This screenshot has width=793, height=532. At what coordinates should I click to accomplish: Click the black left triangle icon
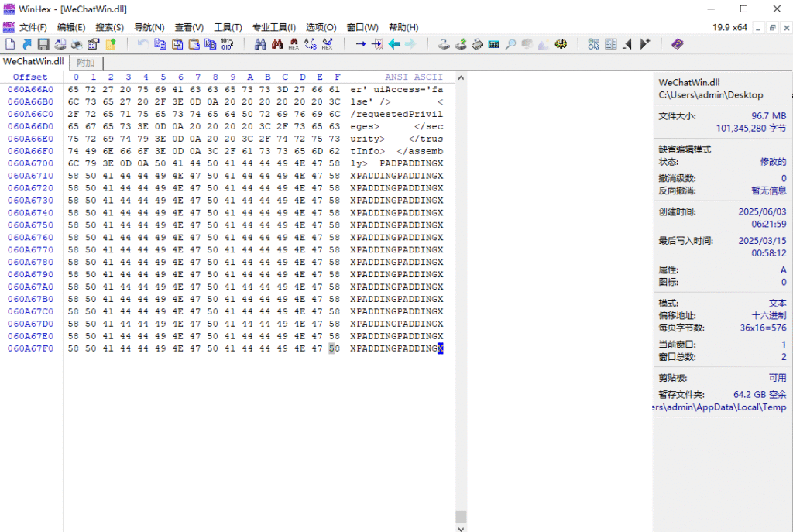[627, 44]
